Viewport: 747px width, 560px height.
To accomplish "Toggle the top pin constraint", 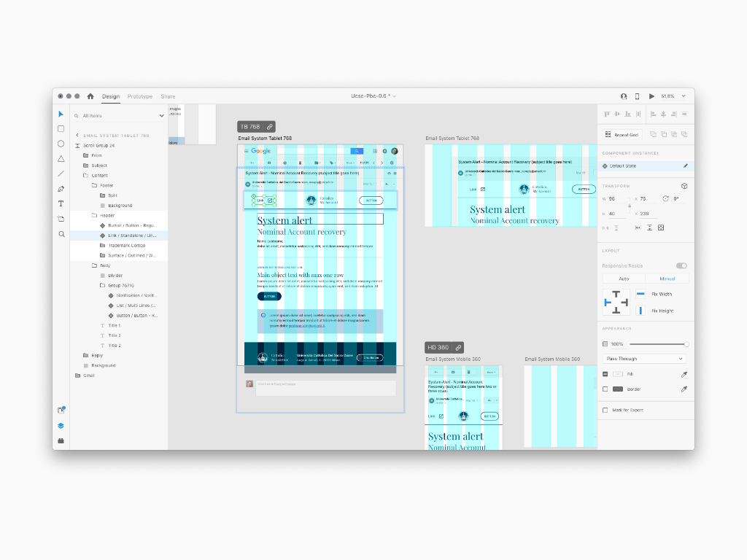I will (x=616, y=295).
